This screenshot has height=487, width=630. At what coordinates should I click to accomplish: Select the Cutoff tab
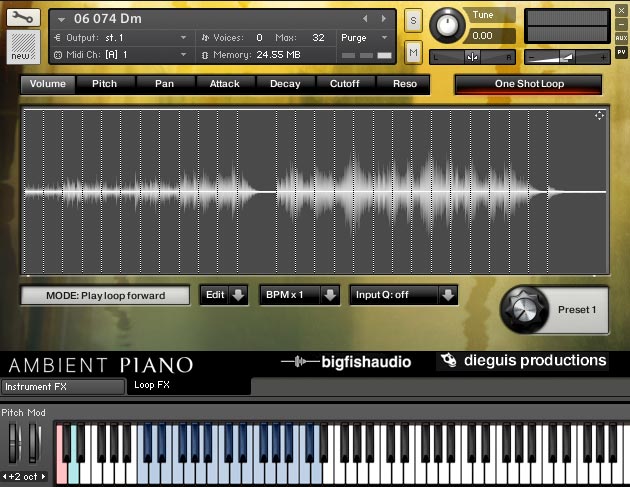pos(345,84)
